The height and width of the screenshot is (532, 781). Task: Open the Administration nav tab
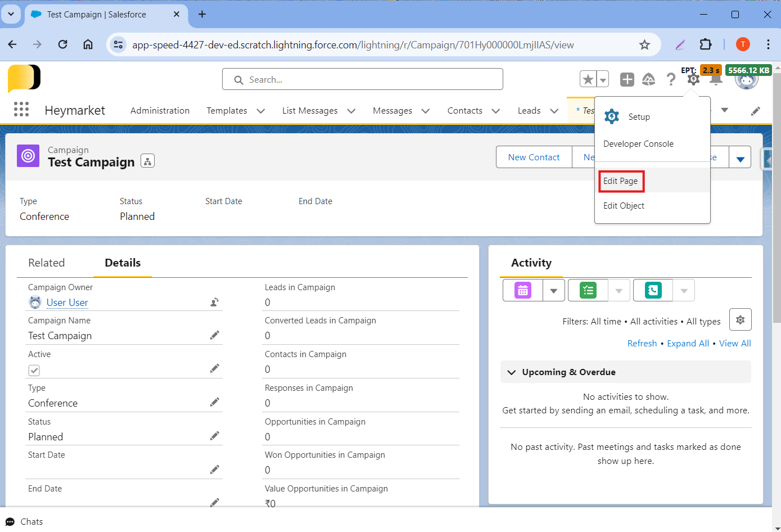(160, 110)
